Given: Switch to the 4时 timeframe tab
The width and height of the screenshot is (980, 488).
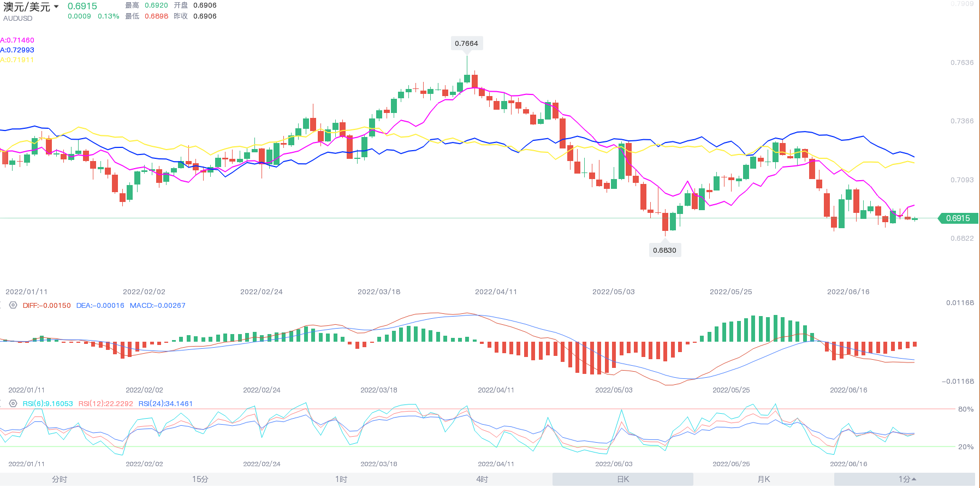Looking at the screenshot, I should click(482, 479).
